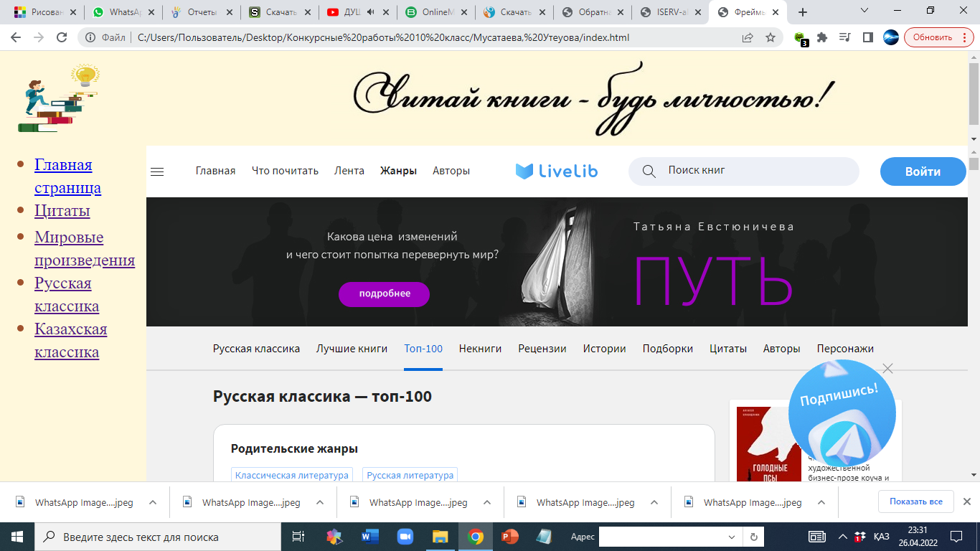Open the Лучшие книги tab
Viewport: 980px width, 551px height.
pyautogui.click(x=352, y=349)
